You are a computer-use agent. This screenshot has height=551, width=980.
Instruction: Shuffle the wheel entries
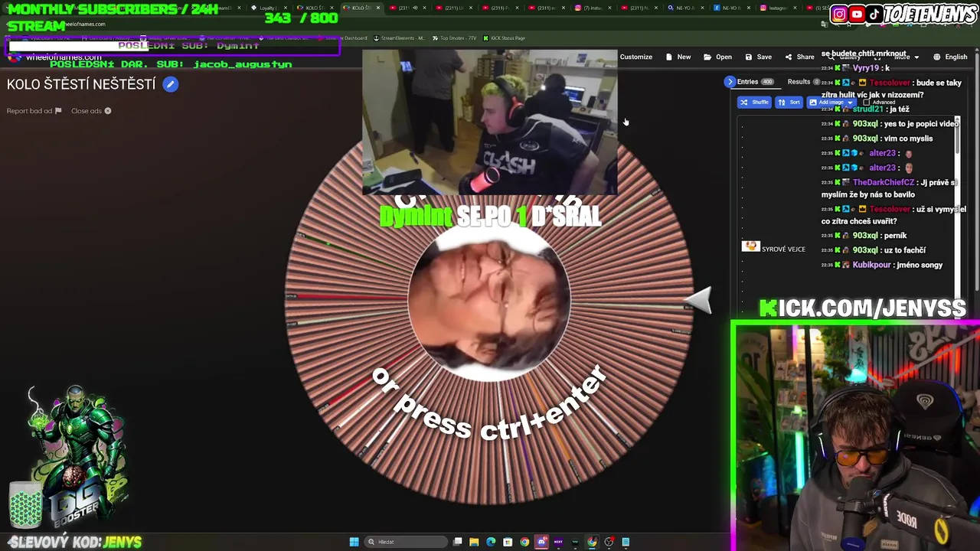[x=754, y=102]
